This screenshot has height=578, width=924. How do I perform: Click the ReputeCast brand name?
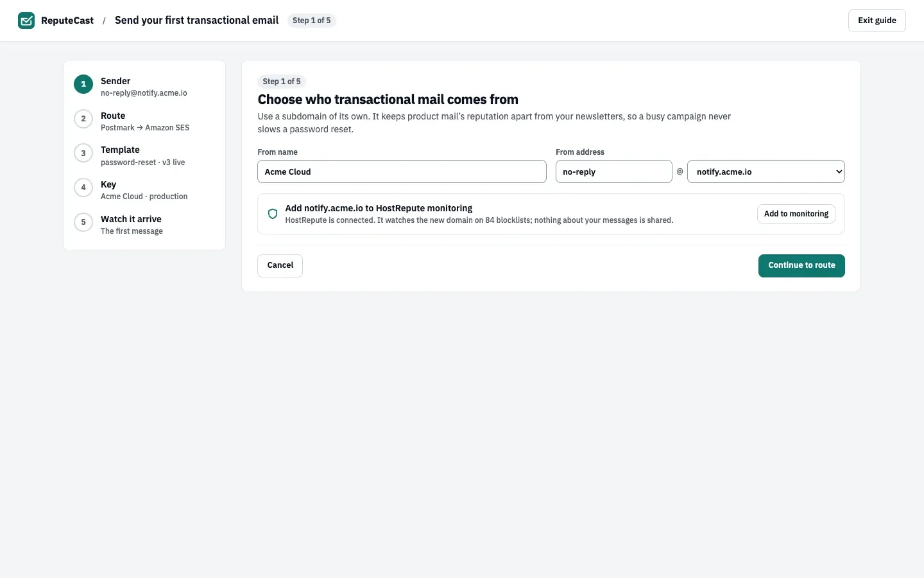tap(67, 21)
